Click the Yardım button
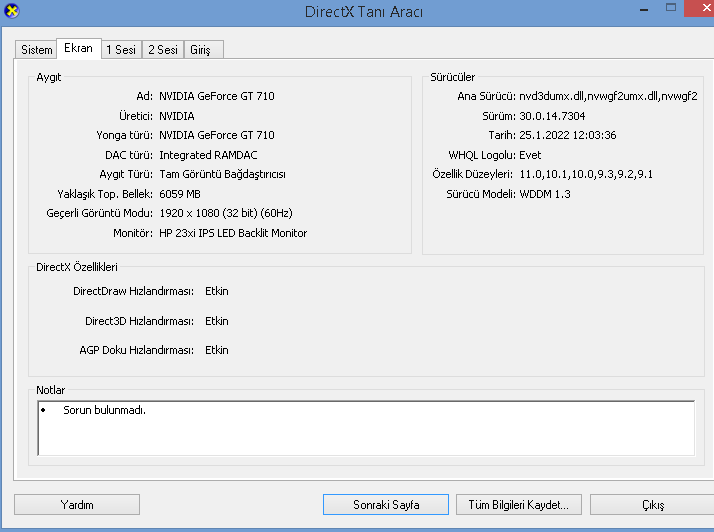Screen dimensions: 714x532 point(77,505)
